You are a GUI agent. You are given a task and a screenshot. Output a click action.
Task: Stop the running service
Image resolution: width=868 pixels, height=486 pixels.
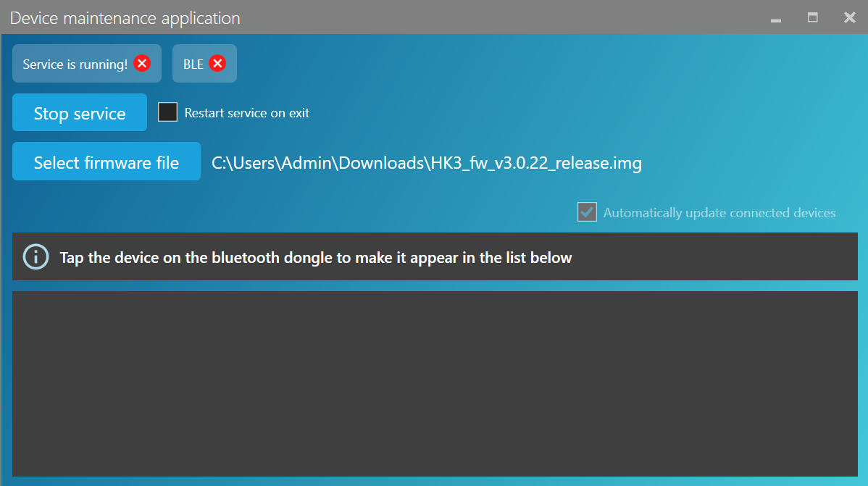[x=80, y=113]
